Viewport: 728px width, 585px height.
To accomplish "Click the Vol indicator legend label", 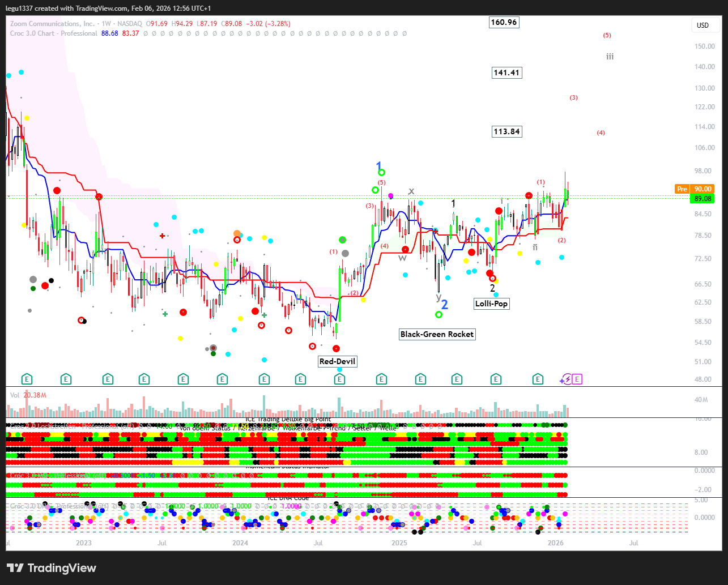I will (x=15, y=395).
